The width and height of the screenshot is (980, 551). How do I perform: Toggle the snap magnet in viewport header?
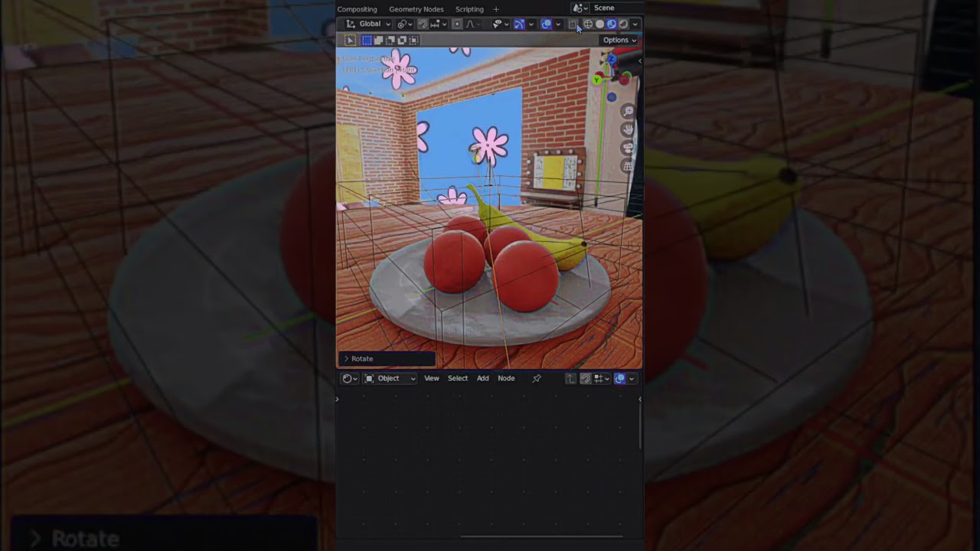pyautogui.click(x=423, y=24)
